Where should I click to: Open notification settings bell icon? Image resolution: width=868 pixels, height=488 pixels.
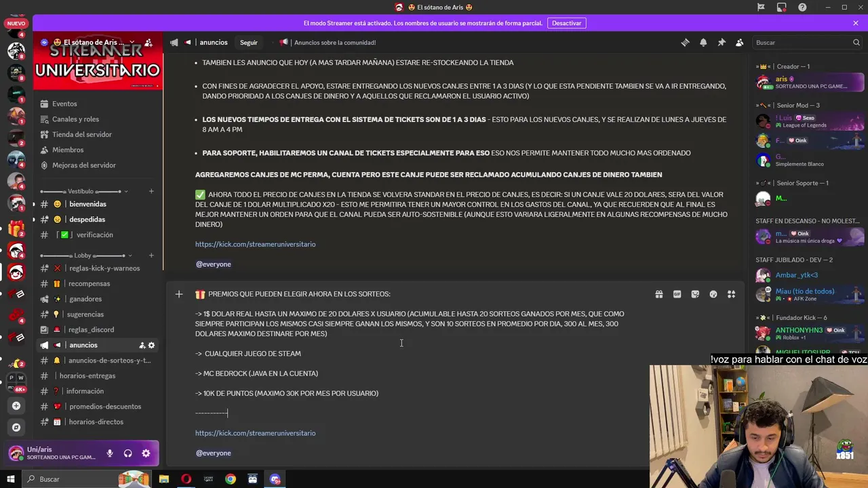click(703, 42)
